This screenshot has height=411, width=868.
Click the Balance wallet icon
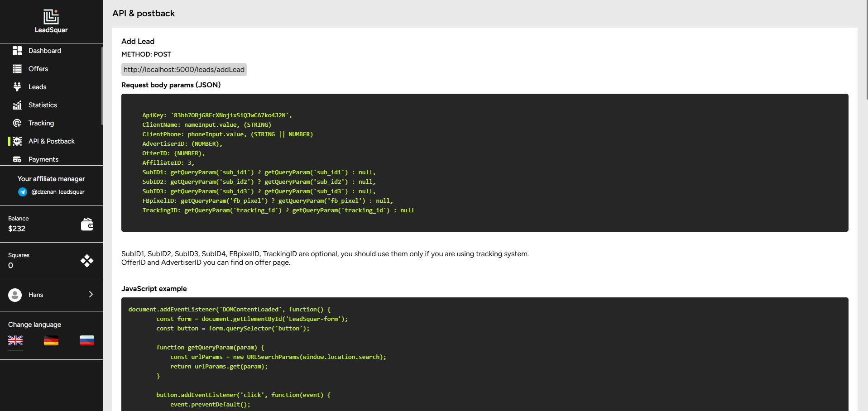pyautogui.click(x=87, y=224)
